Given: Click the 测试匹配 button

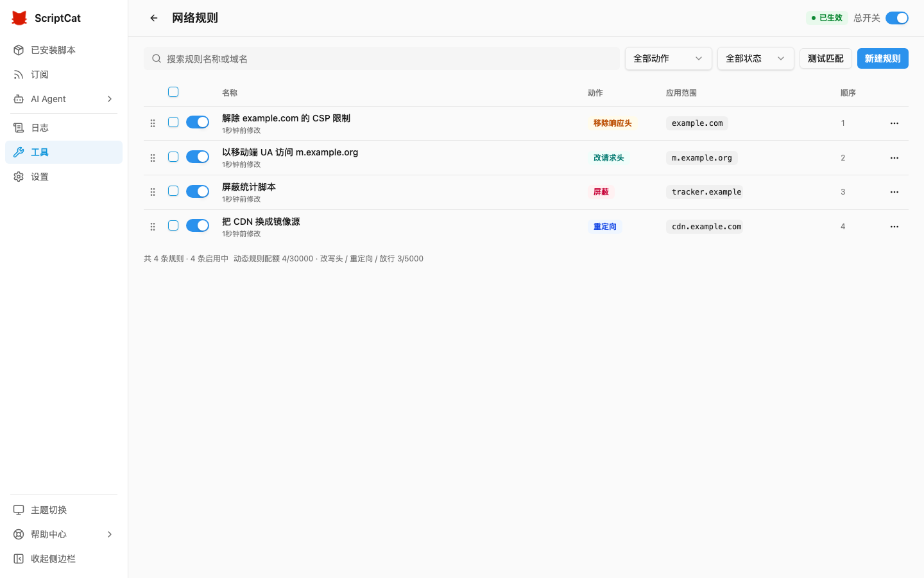Looking at the screenshot, I should [826, 58].
